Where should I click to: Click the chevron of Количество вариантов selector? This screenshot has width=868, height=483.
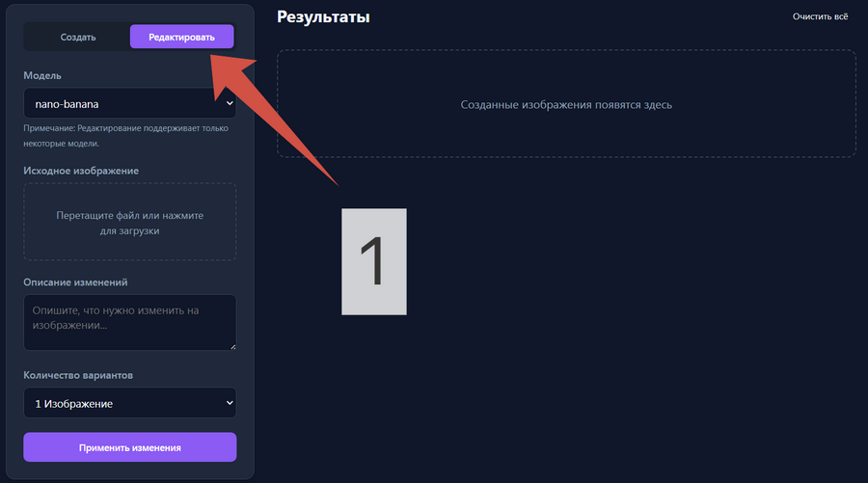[229, 403]
